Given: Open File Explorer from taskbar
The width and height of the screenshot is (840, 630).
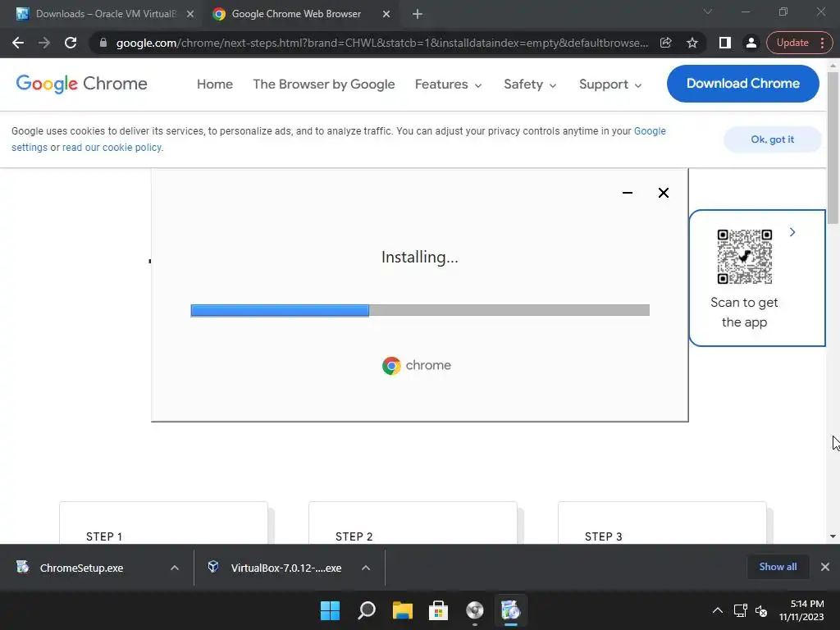Looking at the screenshot, I should [402, 610].
